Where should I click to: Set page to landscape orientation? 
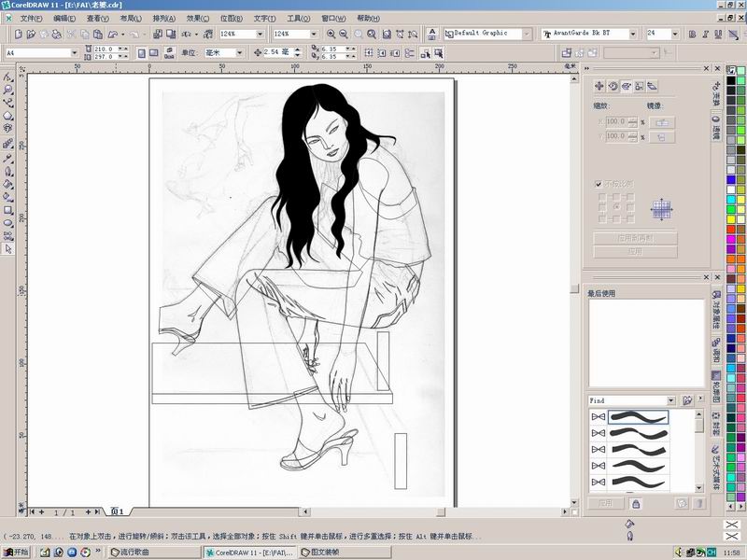tap(153, 53)
